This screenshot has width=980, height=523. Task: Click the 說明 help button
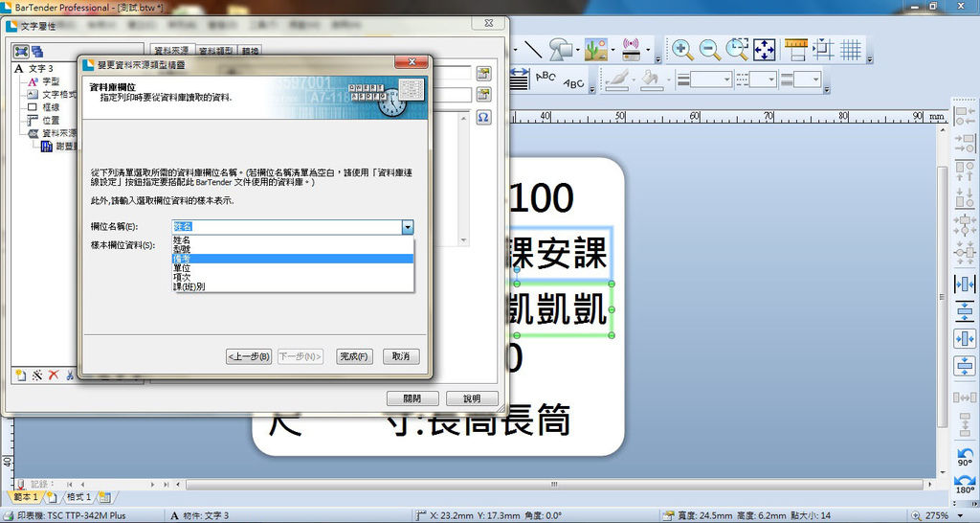click(472, 398)
